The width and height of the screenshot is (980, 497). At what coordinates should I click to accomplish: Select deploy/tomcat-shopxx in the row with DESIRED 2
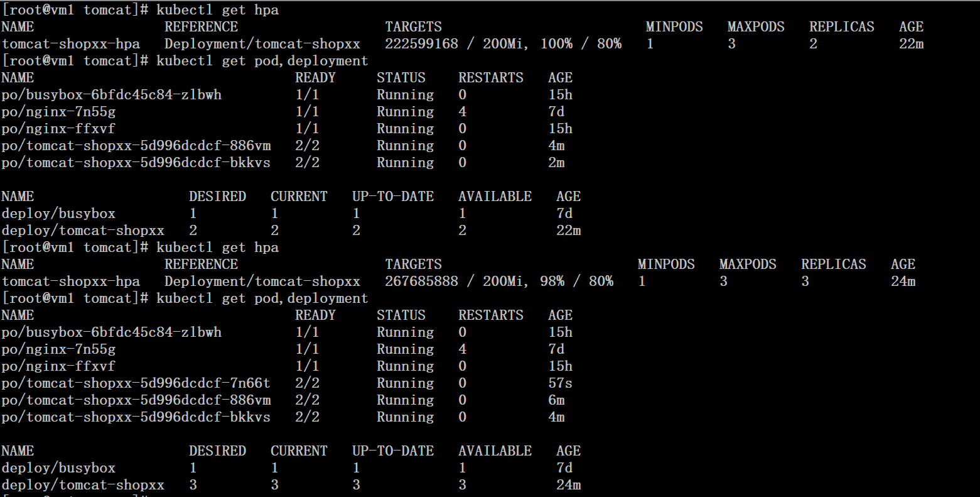tap(83, 231)
